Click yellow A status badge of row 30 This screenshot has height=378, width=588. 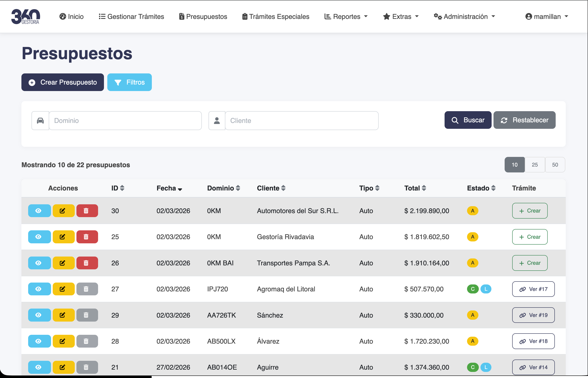[x=472, y=211]
